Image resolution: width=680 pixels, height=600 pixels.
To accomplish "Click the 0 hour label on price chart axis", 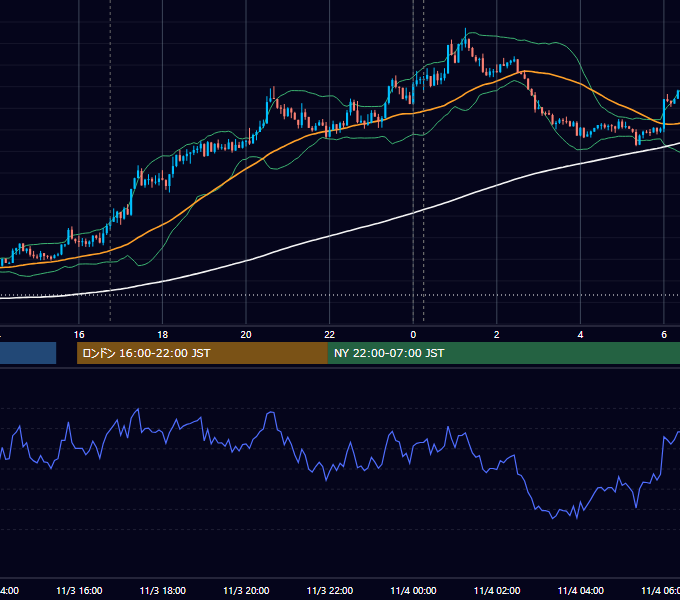I will (413, 335).
